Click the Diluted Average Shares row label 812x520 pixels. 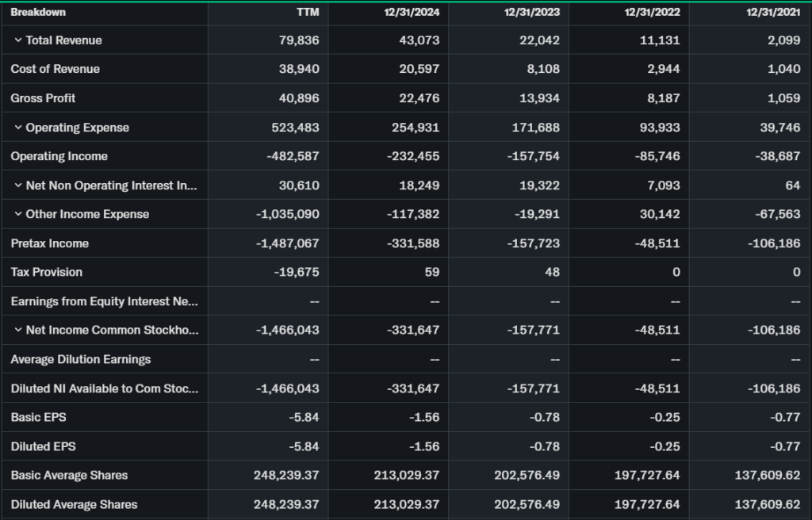click(75, 504)
